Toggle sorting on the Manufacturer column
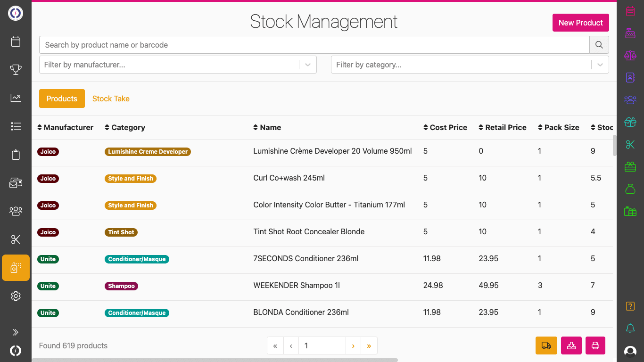644x362 pixels. point(39,127)
